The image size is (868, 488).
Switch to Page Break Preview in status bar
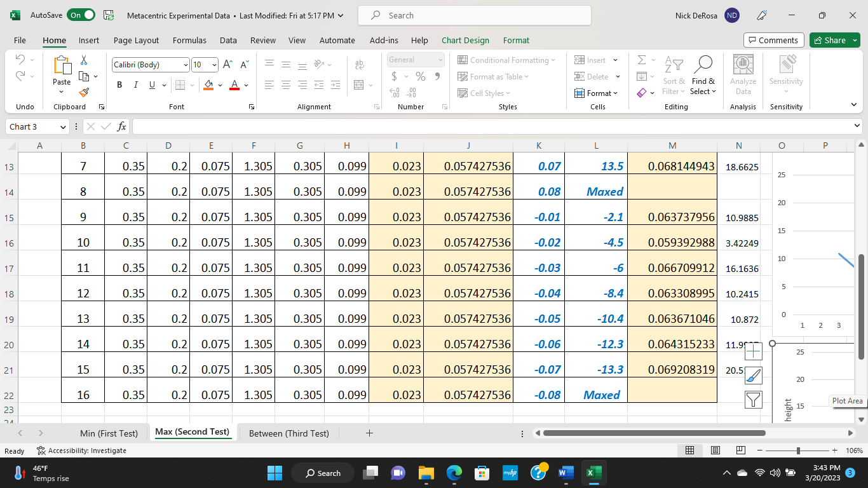click(740, 451)
